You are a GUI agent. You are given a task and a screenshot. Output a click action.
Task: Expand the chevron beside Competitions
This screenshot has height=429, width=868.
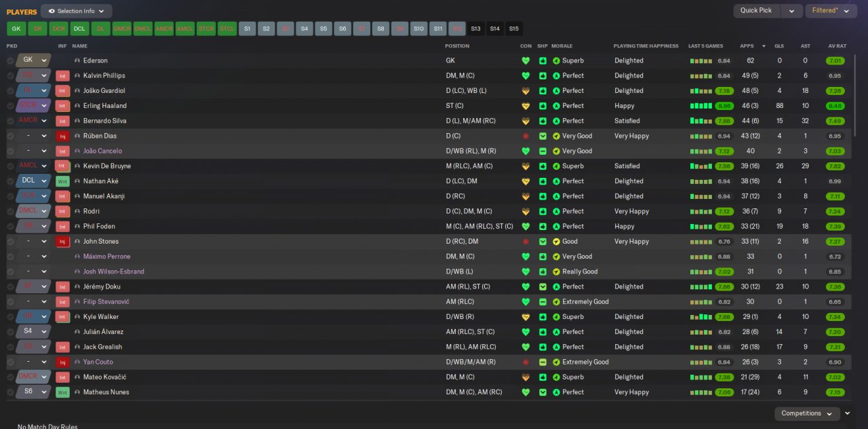[x=847, y=413]
